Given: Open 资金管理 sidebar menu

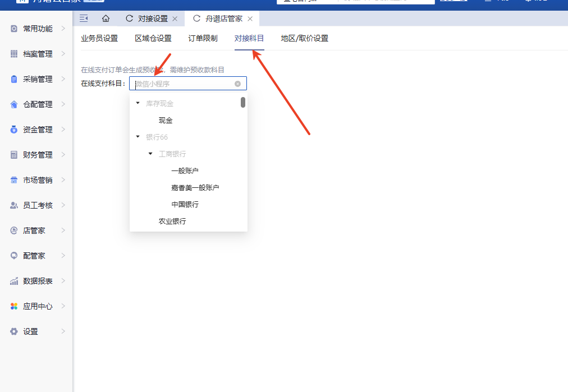Looking at the screenshot, I should tap(38, 130).
